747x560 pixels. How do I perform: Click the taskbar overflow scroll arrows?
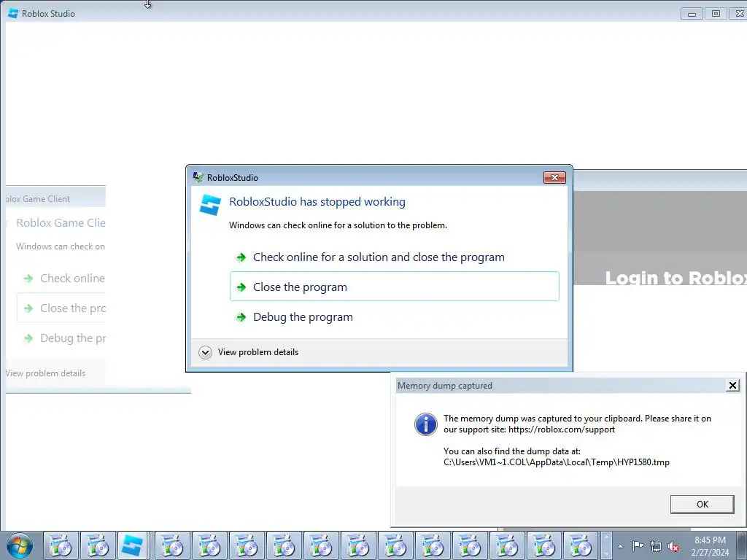606,545
